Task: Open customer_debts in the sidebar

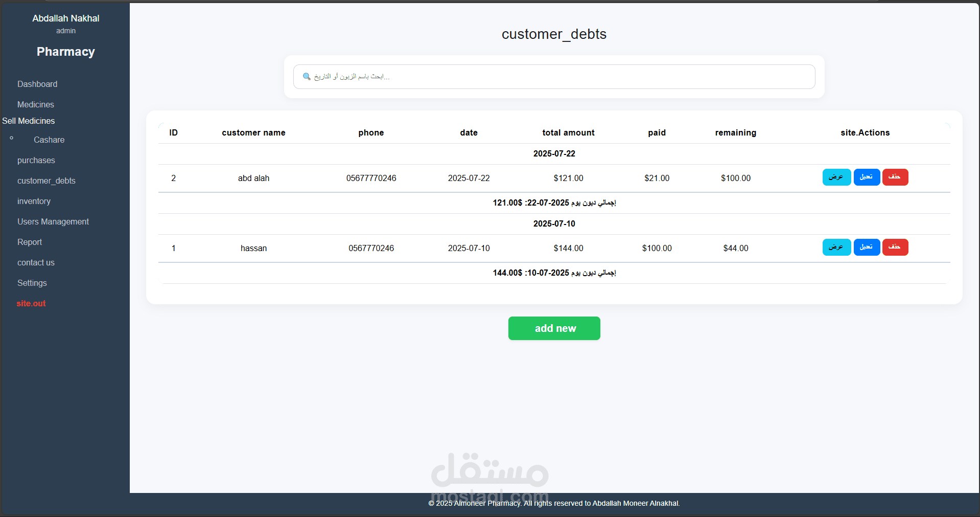Action: (x=46, y=181)
